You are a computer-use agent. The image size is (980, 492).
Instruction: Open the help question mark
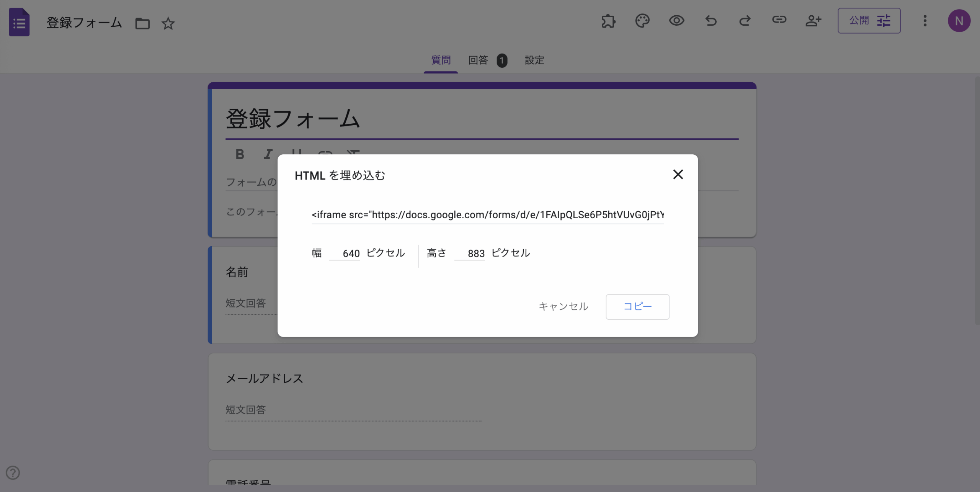[x=13, y=473]
